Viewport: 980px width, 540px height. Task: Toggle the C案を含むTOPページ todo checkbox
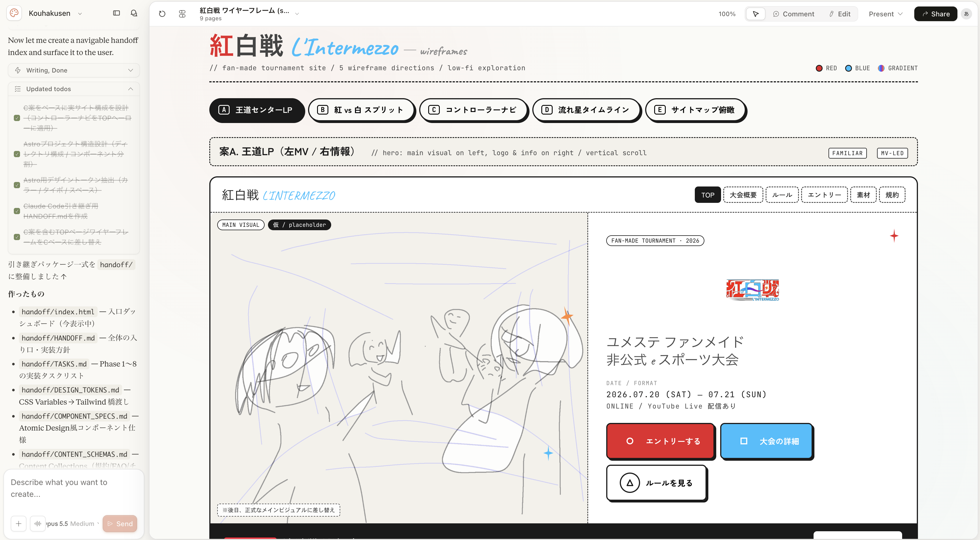pyautogui.click(x=17, y=237)
